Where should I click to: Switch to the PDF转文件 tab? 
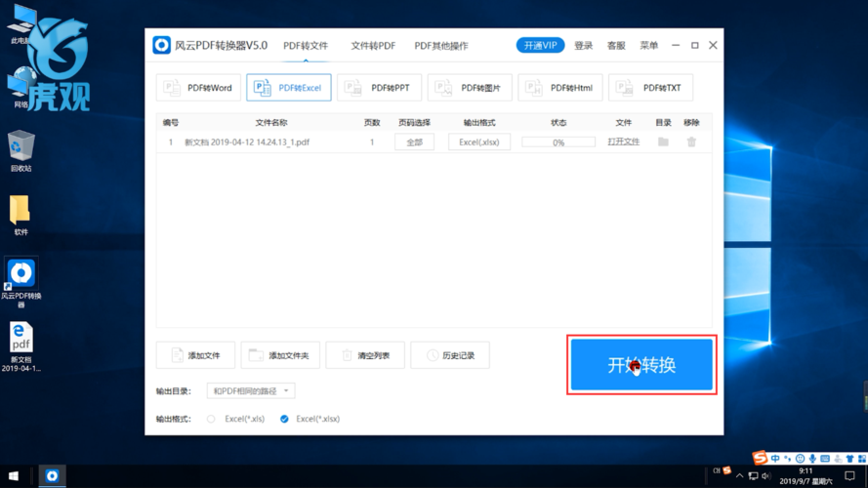306,45
